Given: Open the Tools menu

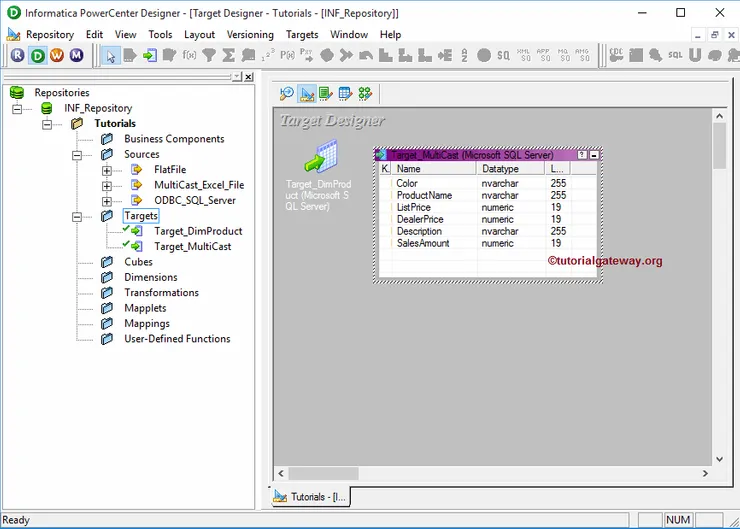Looking at the screenshot, I should click(x=160, y=34).
